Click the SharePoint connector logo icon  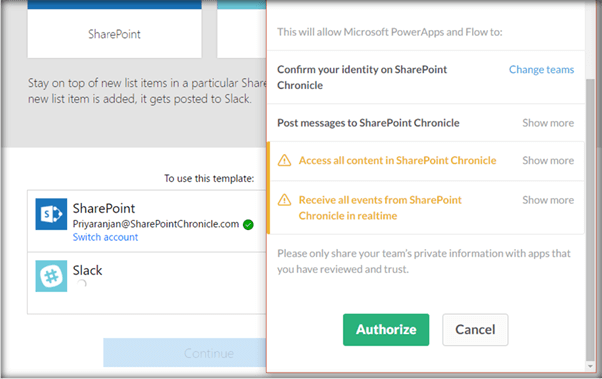coord(51,214)
